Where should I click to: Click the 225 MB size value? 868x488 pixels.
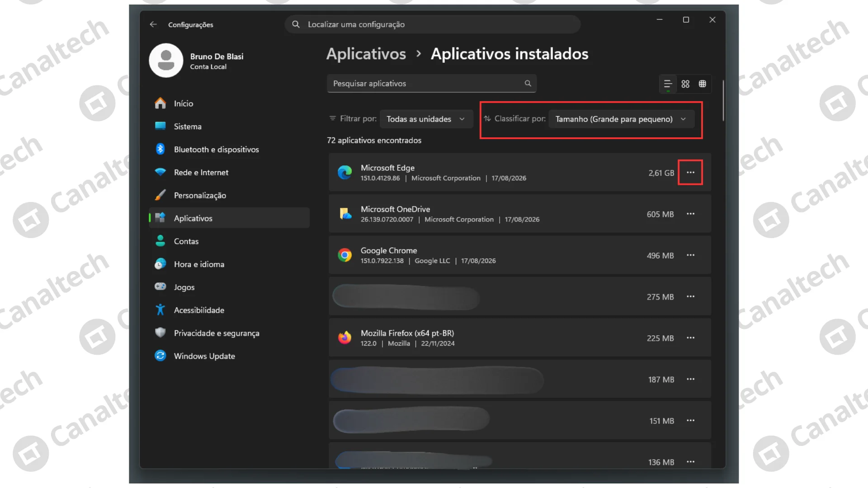point(660,338)
